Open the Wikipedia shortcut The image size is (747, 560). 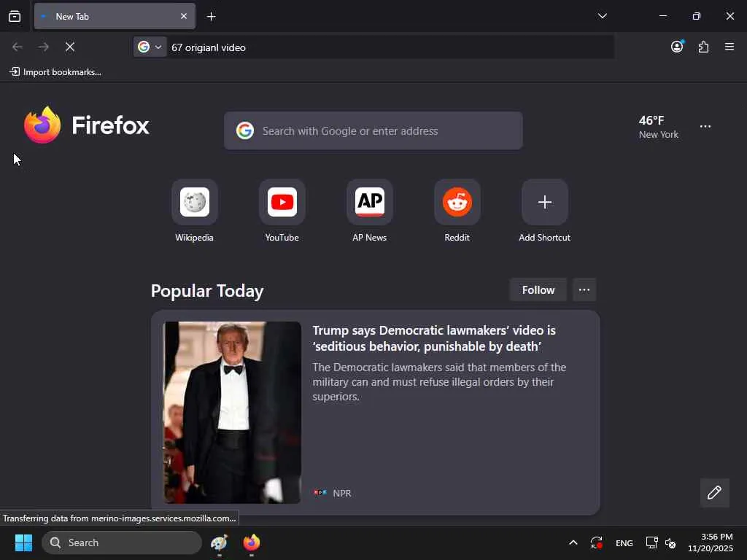pos(194,211)
